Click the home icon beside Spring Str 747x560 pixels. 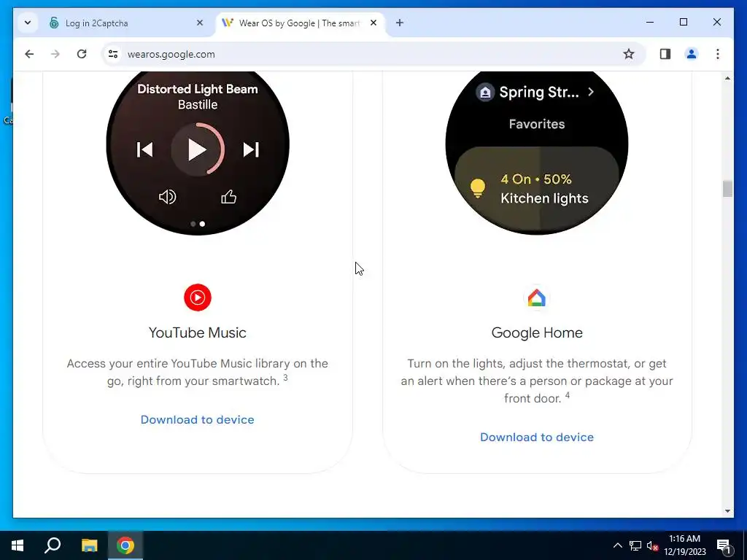(x=485, y=93)
